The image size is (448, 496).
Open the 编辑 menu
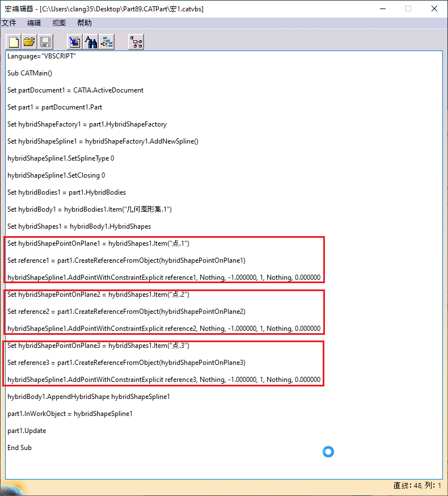[x=34, y=23]
